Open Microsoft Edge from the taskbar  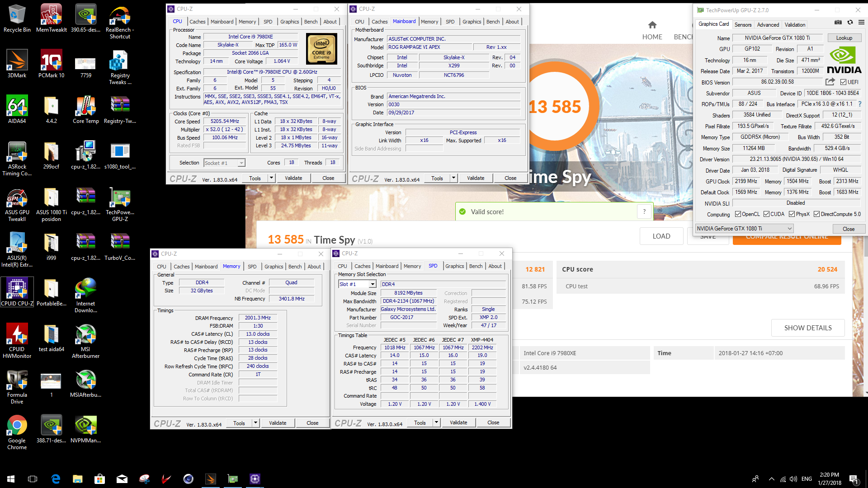56,479
